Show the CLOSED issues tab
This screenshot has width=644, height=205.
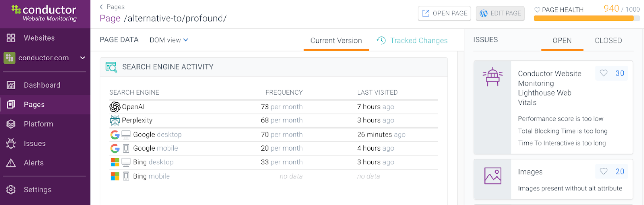click(x=608, y=41)
